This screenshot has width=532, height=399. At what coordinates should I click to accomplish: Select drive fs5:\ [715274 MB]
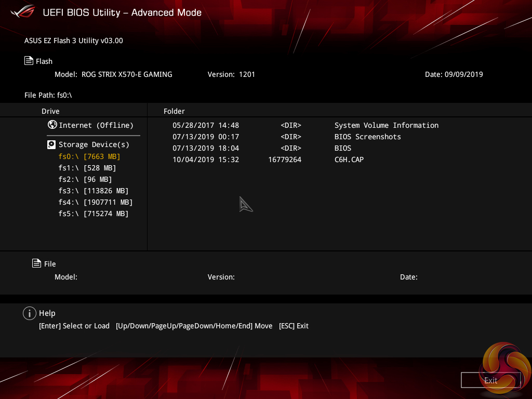(94, 214)
